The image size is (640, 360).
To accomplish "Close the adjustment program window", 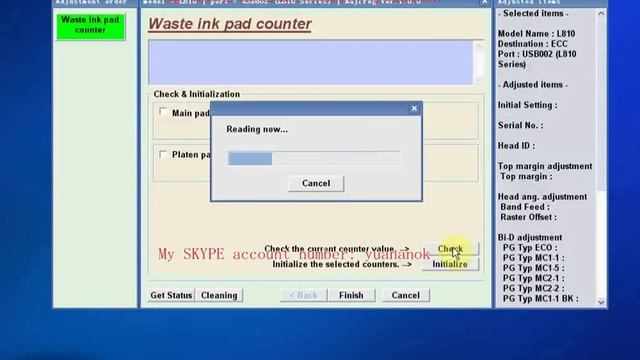I will tap(484, 2).
